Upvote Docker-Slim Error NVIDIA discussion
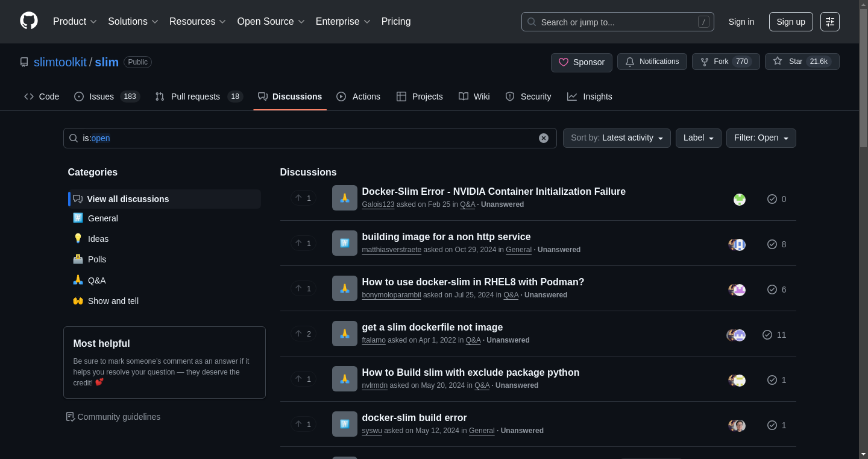868x459 pixels. point(303,198)
